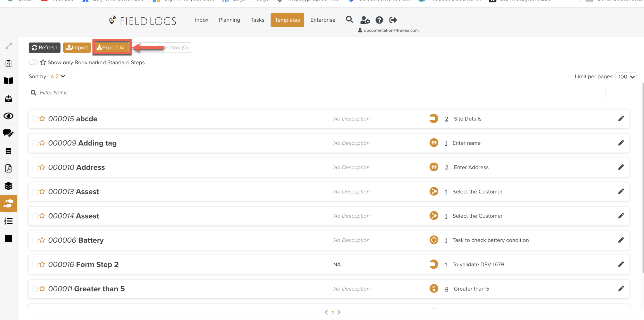
Task: Click the logout icon in header
Action: (x=393, y=20)
